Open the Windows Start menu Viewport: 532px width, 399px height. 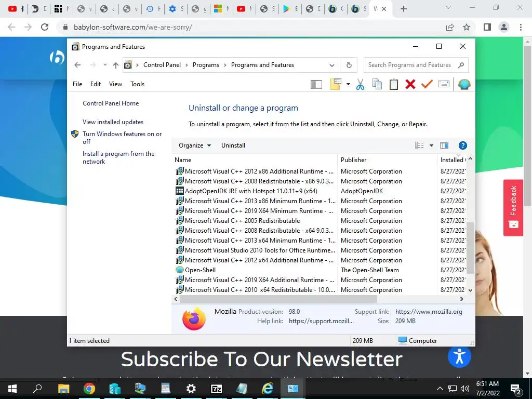(12, 389)
